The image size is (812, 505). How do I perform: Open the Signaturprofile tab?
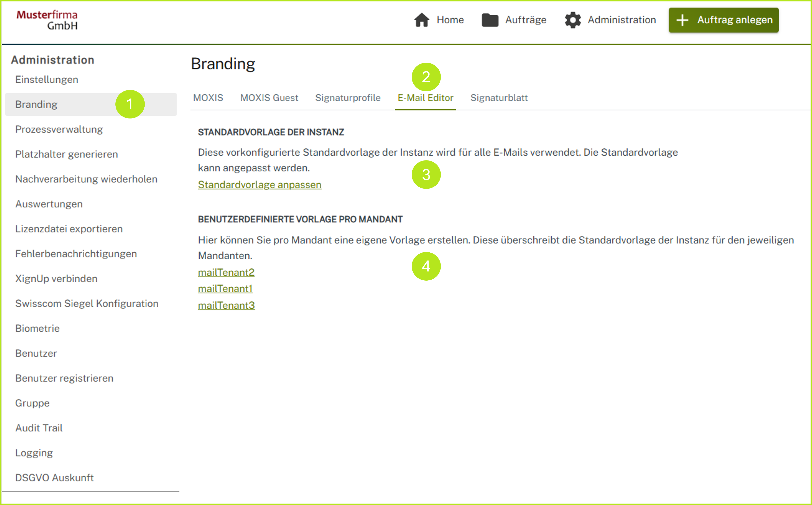[x=348, y=98]
